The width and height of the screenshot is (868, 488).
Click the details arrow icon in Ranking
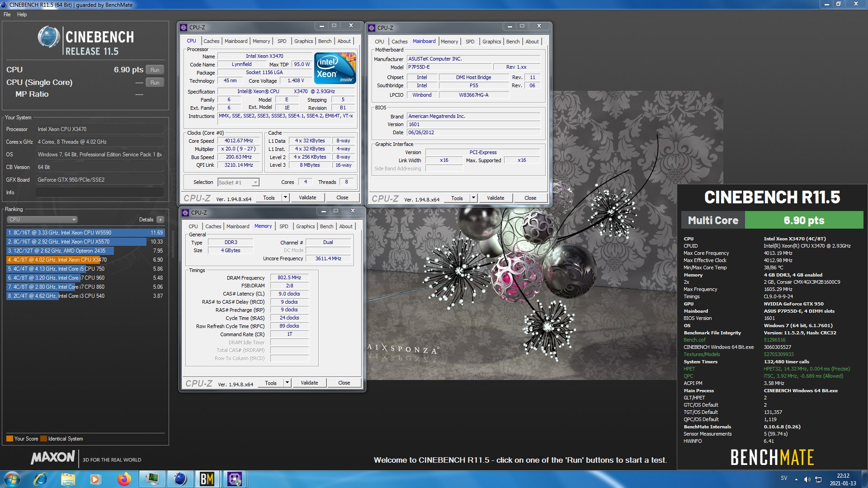[160, 220]
